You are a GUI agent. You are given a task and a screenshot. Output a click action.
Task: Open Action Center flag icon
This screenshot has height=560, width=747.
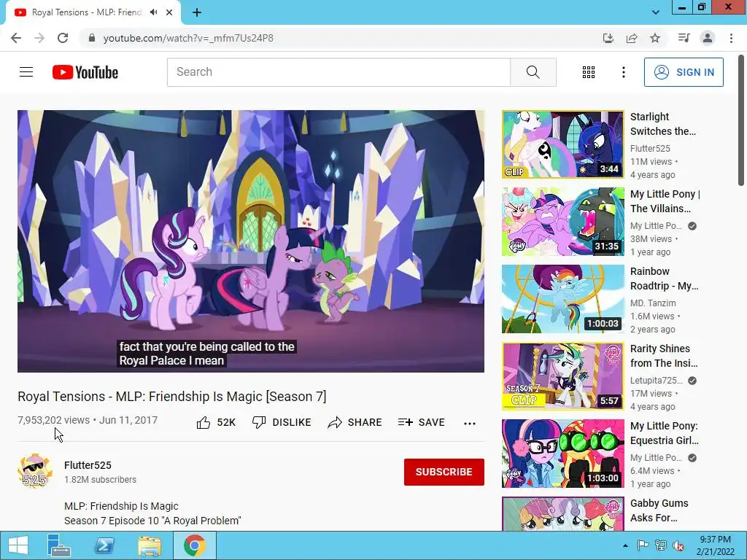click(x=643, y=545)
